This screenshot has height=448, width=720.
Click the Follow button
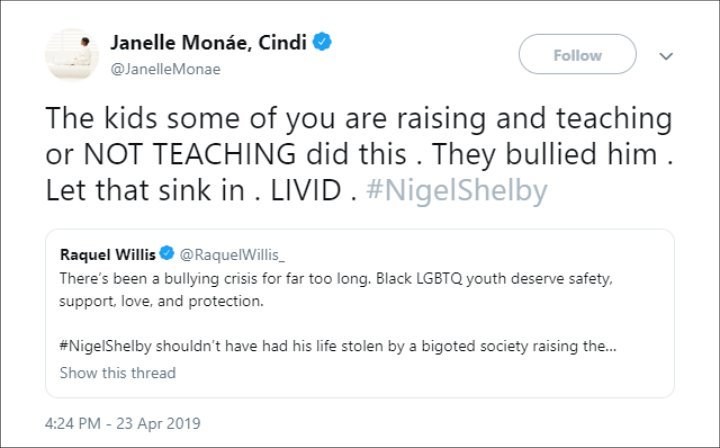[577, 54]
